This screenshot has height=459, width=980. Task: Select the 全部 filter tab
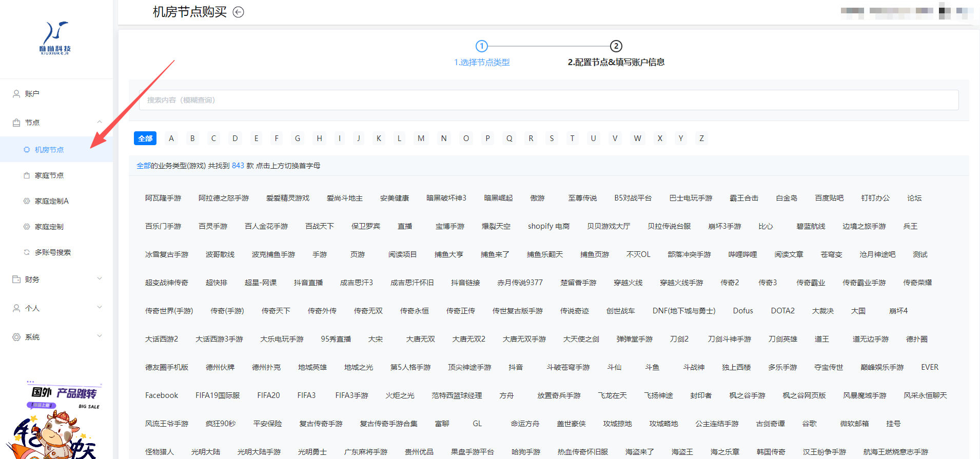[x=145, y=138]
